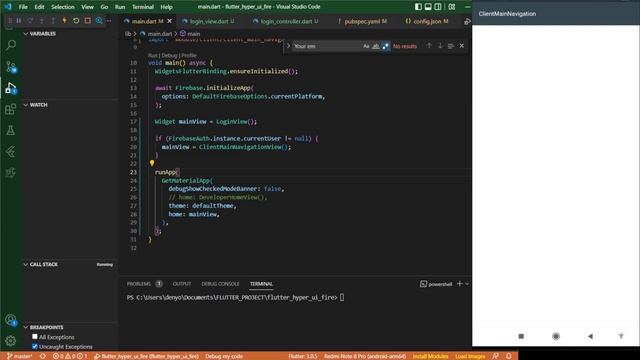This screenshot has height=360, width=640.
Task: Open widget inspector from debug toolbar
Action: 99,20
